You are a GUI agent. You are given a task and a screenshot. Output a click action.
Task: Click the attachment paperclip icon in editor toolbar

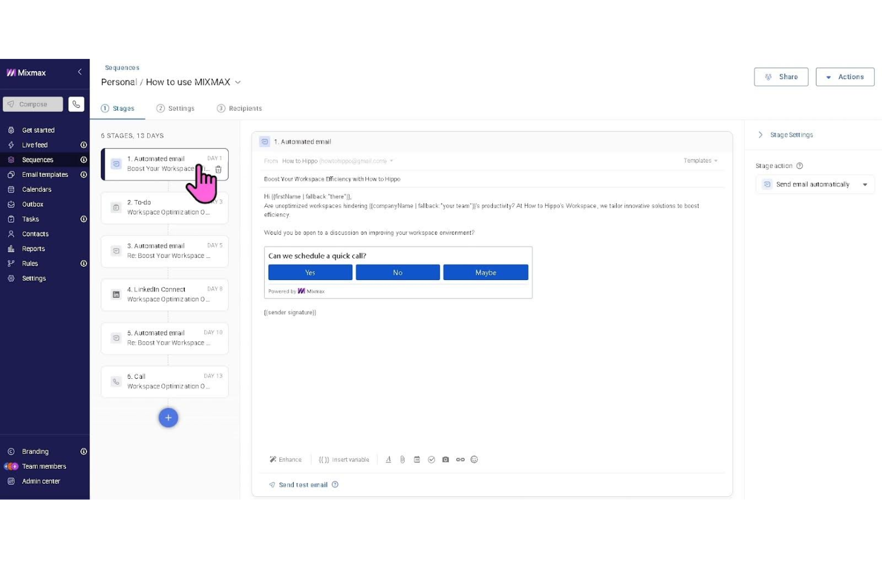coord(403,459)
